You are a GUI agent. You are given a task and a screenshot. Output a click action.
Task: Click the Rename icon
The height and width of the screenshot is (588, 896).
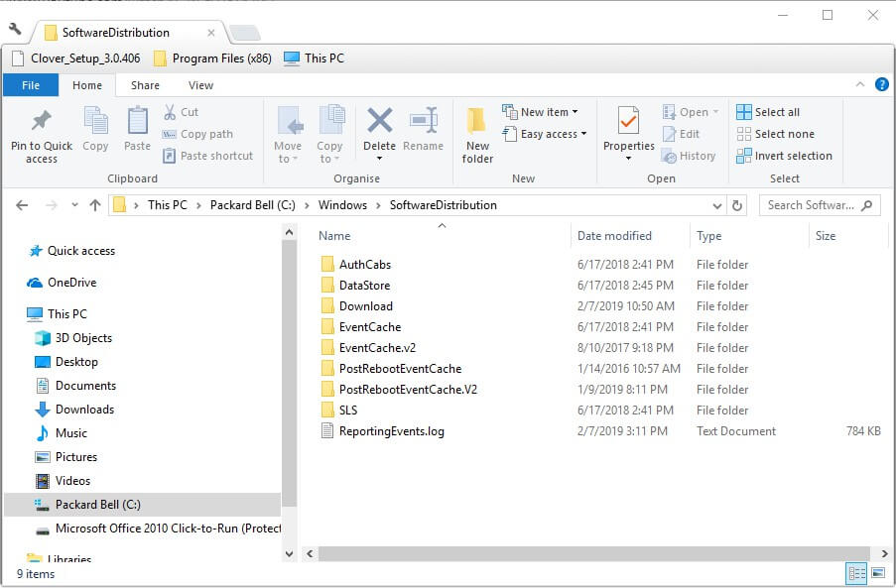(424, 120)
